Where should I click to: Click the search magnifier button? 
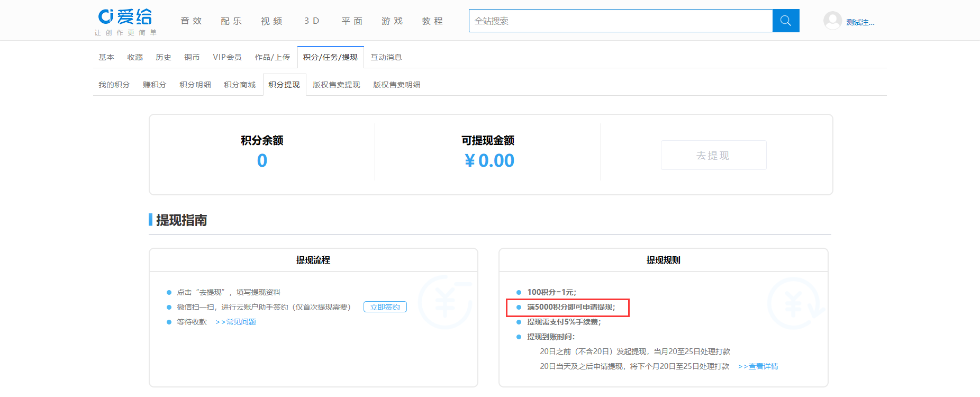[x=786, y=21]
